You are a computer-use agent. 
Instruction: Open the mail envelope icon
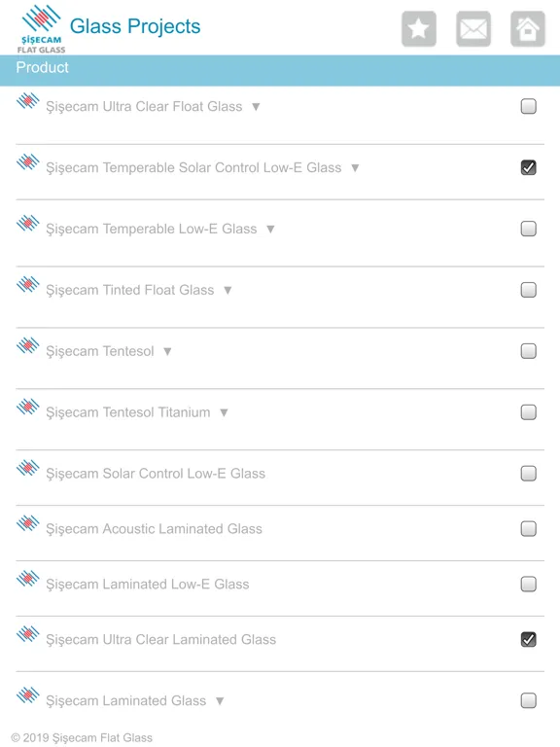(x=473, y=28)
